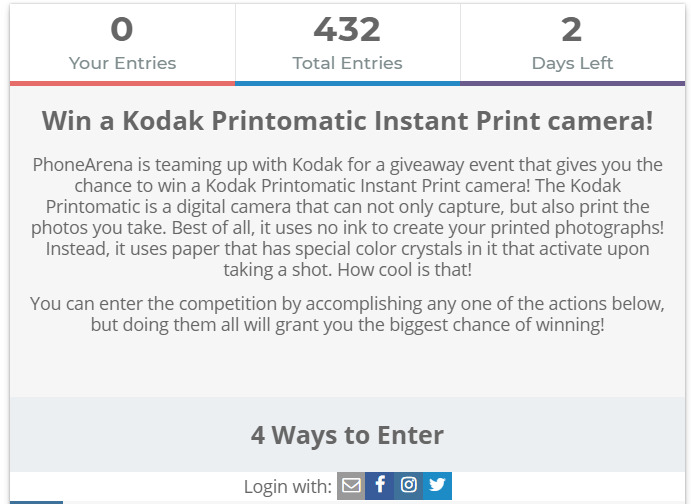Login with the email envelope icon
Screen dimensions: 691x504
click(x=351, y=485)
